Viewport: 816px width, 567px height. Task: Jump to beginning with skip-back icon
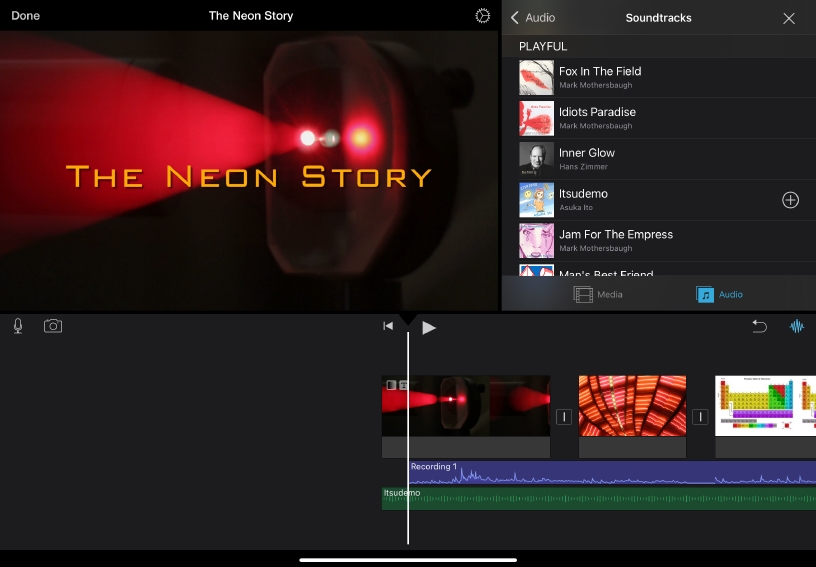(388, 326)
